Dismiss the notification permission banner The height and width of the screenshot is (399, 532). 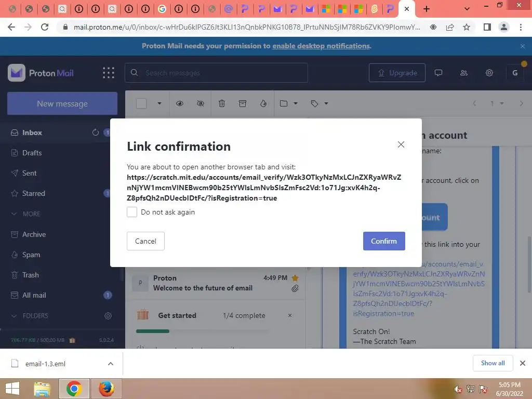(x=523, y=46)
